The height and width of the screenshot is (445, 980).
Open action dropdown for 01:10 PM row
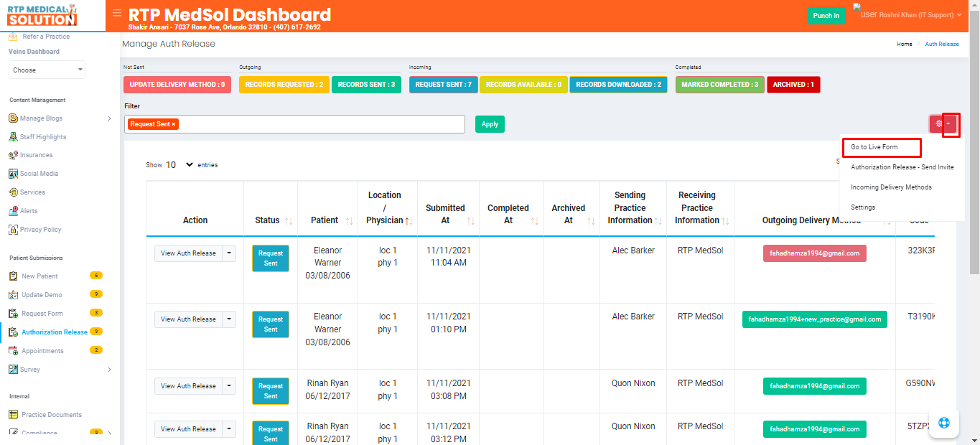(x=229, y=319)
